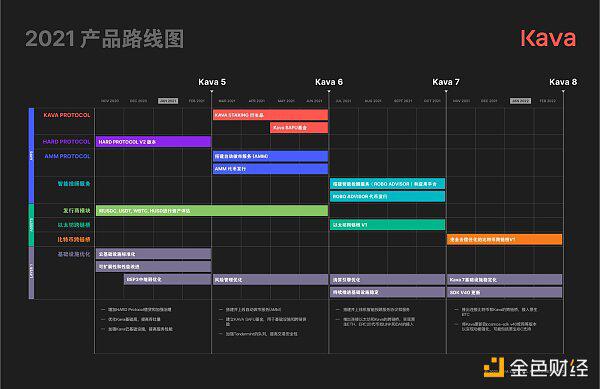Screen dimensions: 600x389
Task: Click the blue AMM bar above AMM 代币发行
Action: [270, 156]
